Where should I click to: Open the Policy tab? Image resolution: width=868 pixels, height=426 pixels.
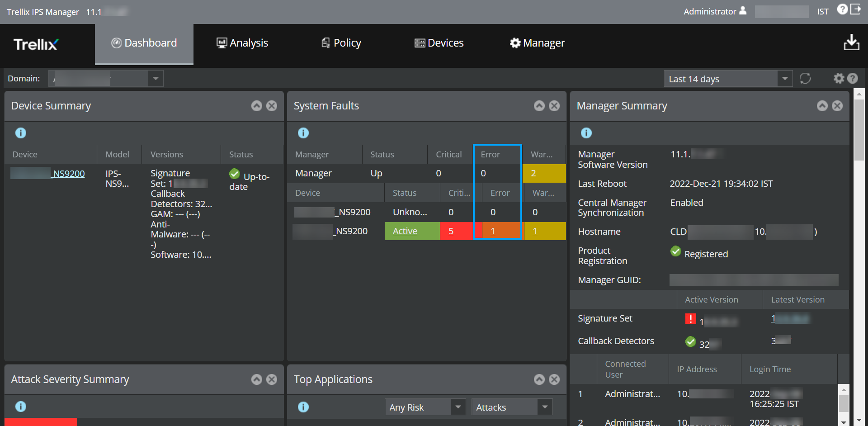click(x=341, y=43)
